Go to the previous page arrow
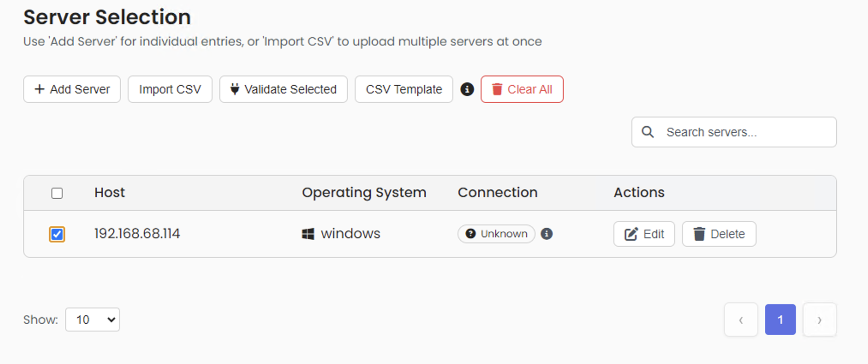 click(741, 319)
